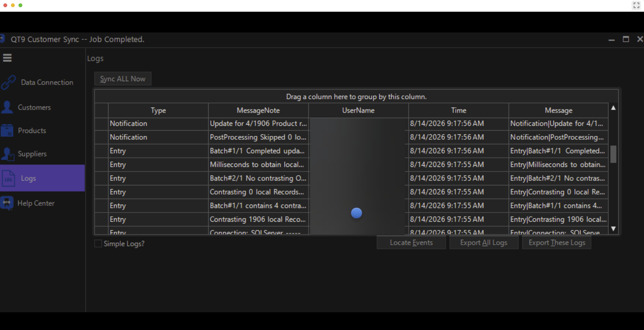Enable the Simple Logs checkbox
The image size is (644, 330).
pos(98,244)
